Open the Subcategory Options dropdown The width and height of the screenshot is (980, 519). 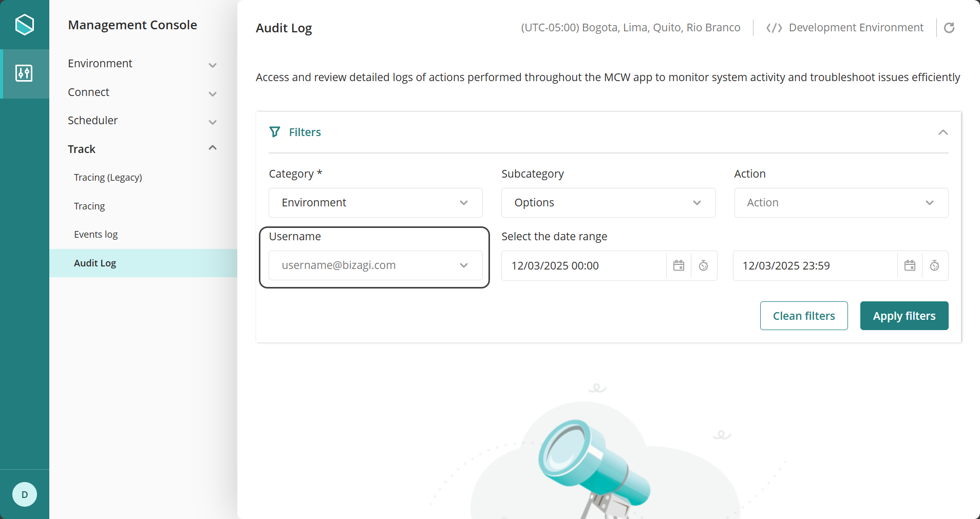point(608,203)
